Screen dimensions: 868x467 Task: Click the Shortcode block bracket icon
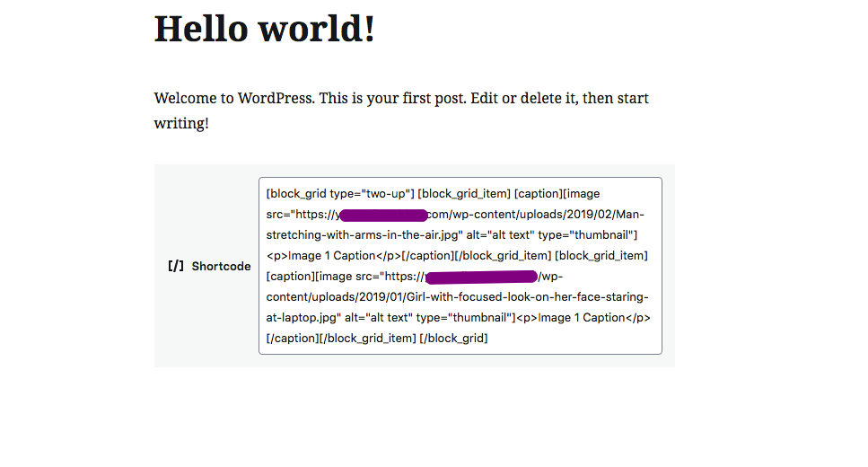tap(176, 266)
